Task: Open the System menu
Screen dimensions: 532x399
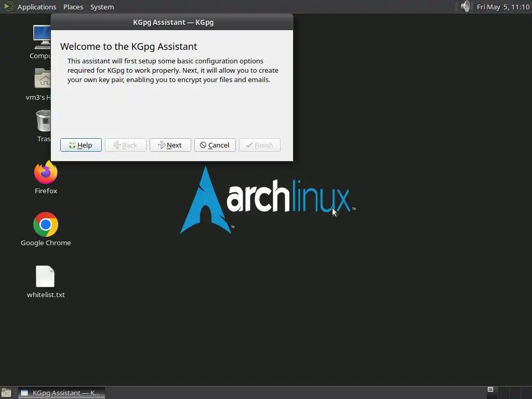Action: 102,7
